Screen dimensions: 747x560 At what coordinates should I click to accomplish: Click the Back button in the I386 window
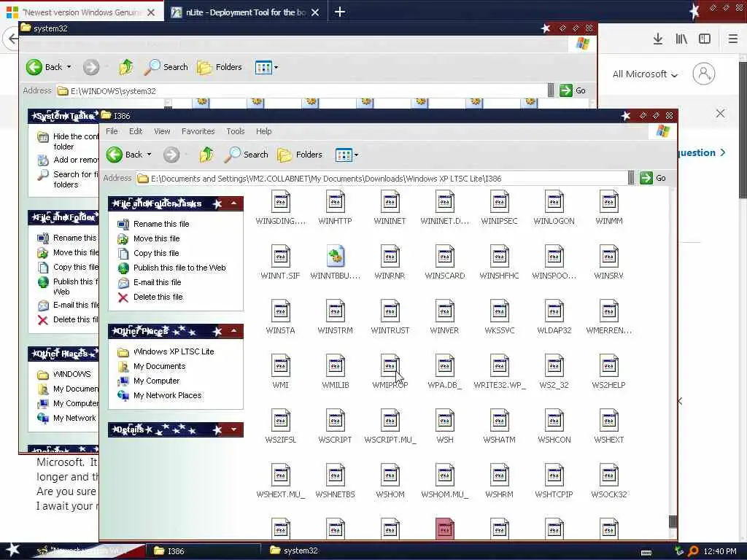(124, 155)
